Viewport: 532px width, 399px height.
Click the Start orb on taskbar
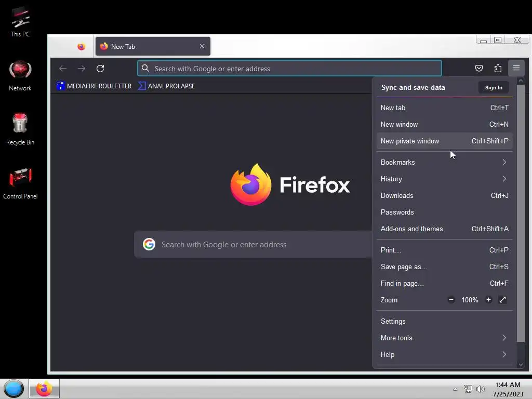click(14, 389)
